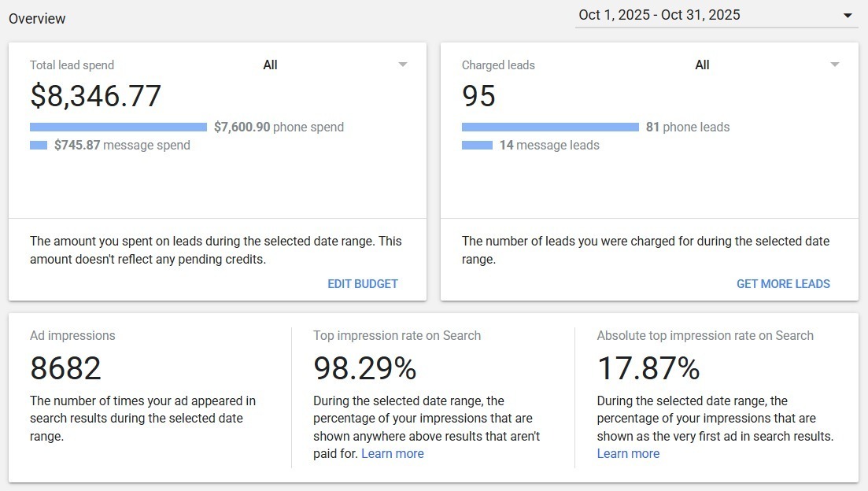The height and width of the screenshot is (491, 868).
Task: Click 'Absolute top impression rate on Search' label
Action: (705, 335)
